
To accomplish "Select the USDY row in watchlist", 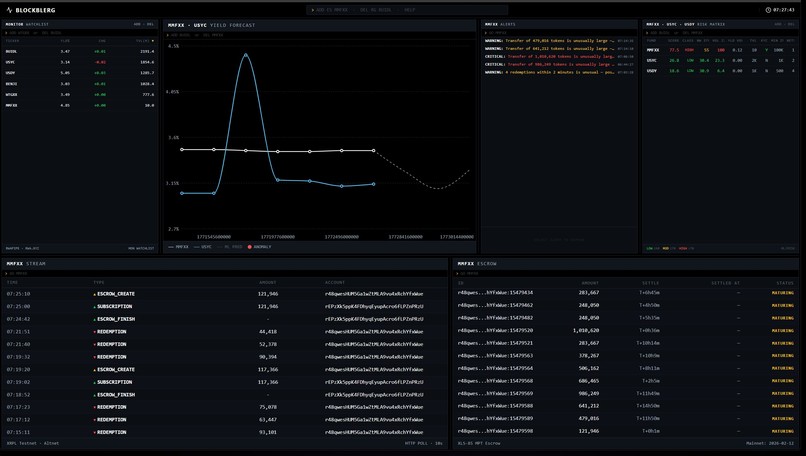I will point(80,73).
